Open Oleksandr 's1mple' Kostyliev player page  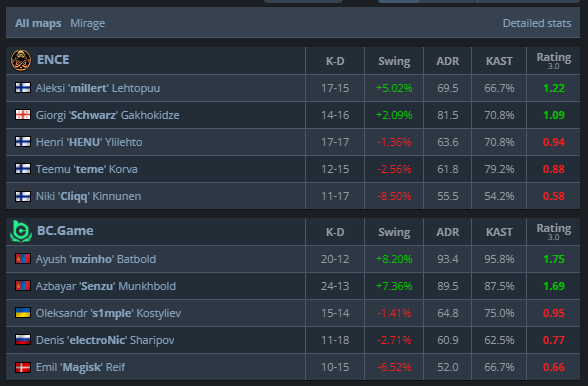click(x=108, y=313)
